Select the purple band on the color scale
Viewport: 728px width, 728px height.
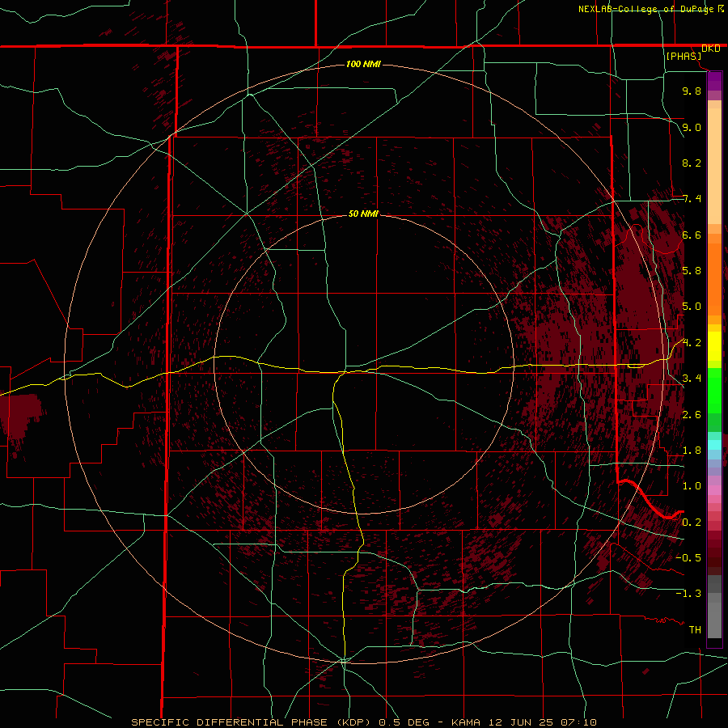point(714,81)
